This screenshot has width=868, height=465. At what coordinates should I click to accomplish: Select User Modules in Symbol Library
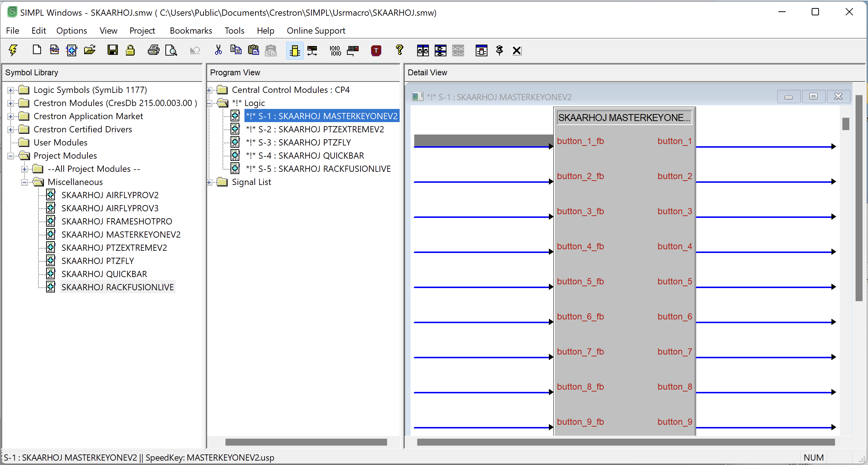[x=60, y=143]
